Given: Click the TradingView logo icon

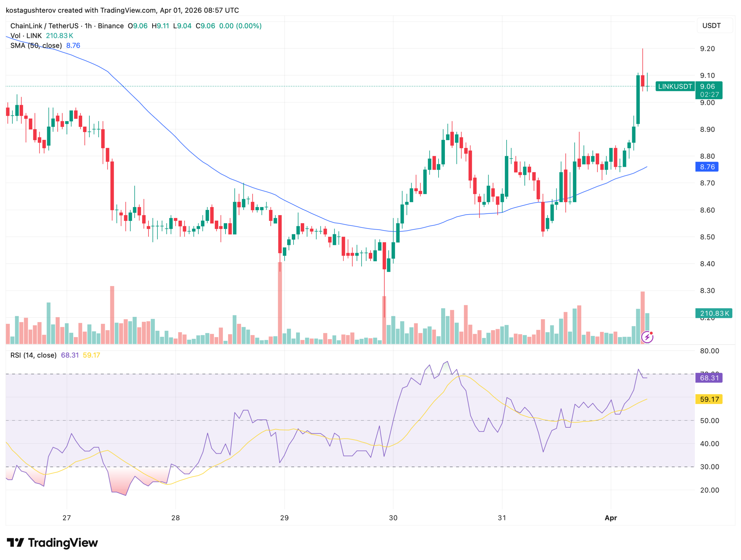Looking at the screenshot, I should coord(15,542).
